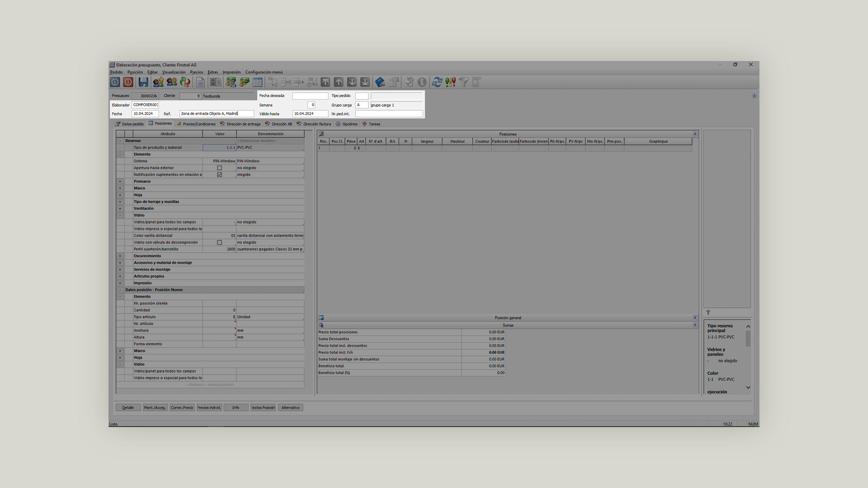This screenshot has height=488, width=868.
Task: Click the summary panel scrollbar thumb
Action: pos(748,338)
